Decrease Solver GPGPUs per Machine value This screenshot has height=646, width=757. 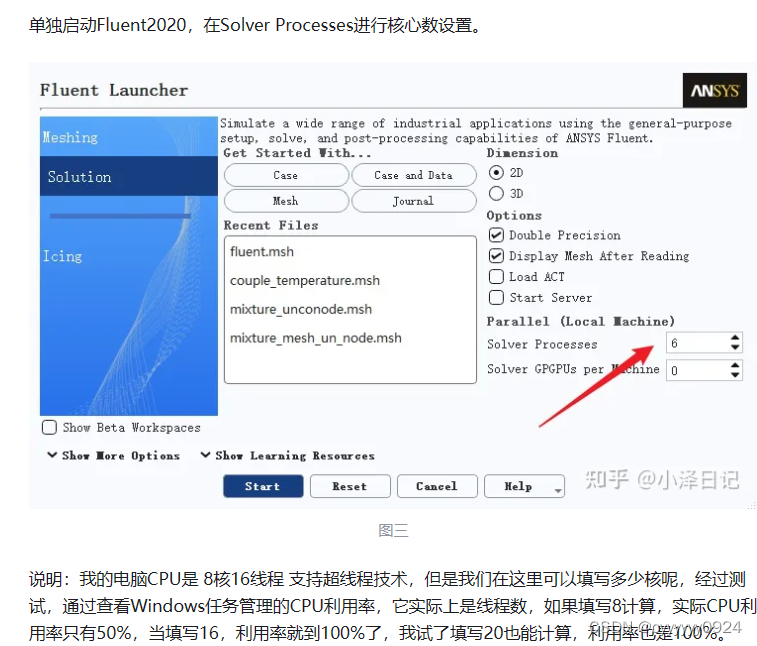click(735, 375)
